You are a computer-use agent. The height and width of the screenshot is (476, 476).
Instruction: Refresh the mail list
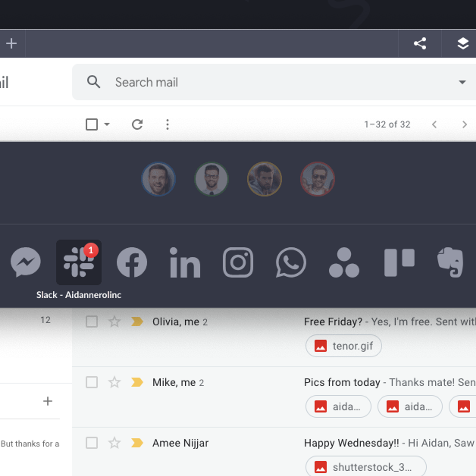[137, 124]
